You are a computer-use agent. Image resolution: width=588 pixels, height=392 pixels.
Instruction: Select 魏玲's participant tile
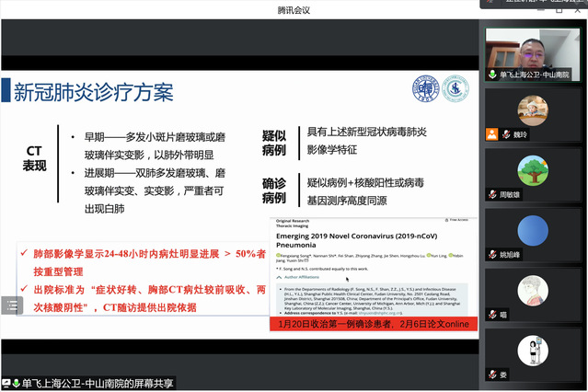532,110
